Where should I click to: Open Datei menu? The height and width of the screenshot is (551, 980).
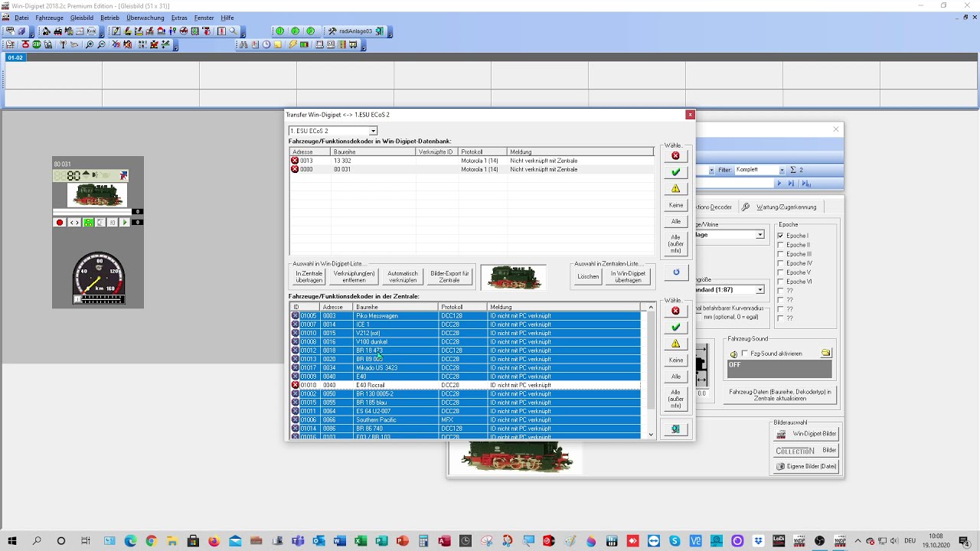click(21, 18)
